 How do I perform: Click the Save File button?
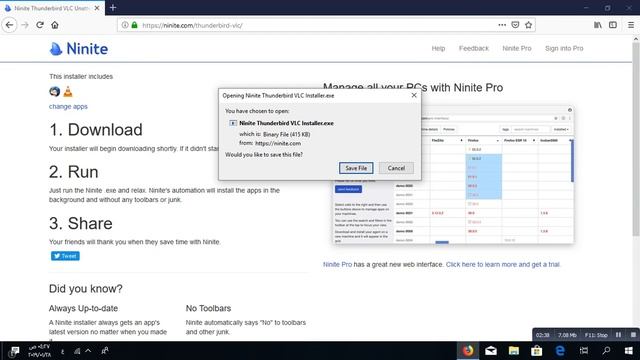(356, 168)
